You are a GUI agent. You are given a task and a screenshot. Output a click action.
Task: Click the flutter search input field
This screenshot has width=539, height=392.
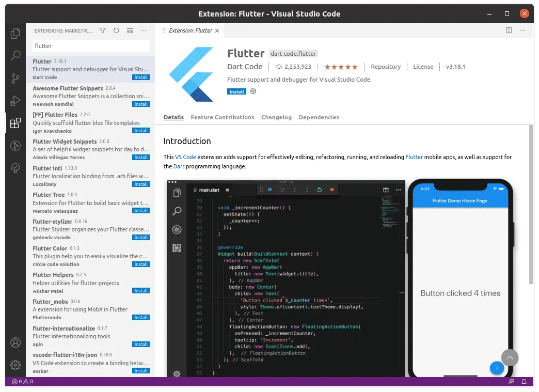click(91, 46)
